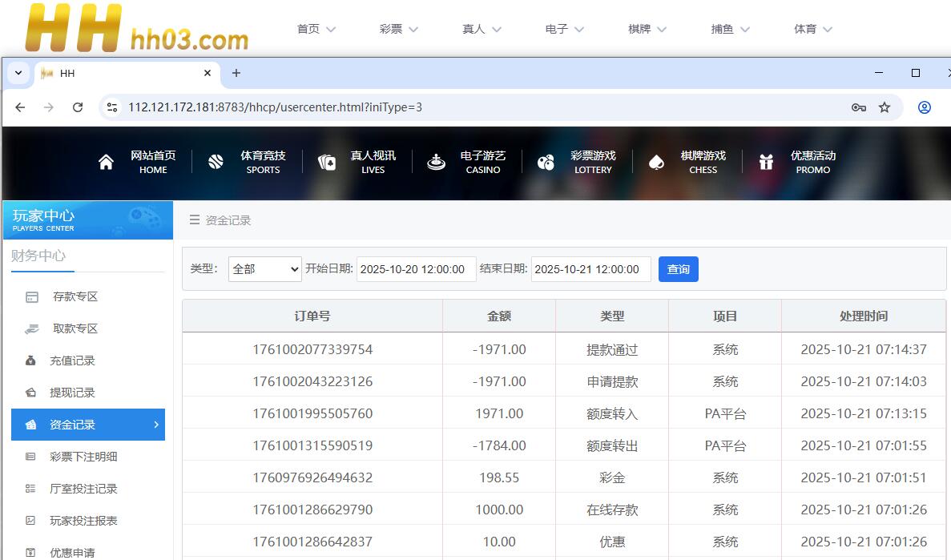The width and height of the screenshot is (951, 560).
Task: Click the gift icon for 优惠活动
Action: [766, 163]
